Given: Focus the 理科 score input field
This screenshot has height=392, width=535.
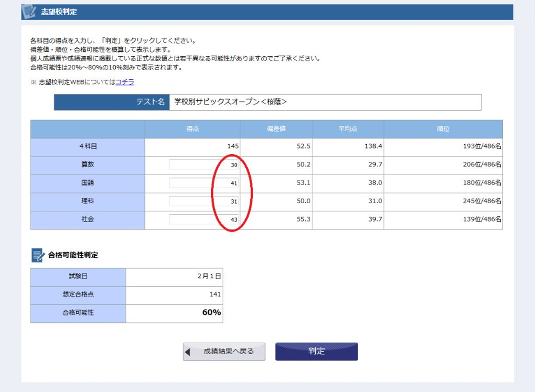Looking at the screenshot, I should (204, 201).
